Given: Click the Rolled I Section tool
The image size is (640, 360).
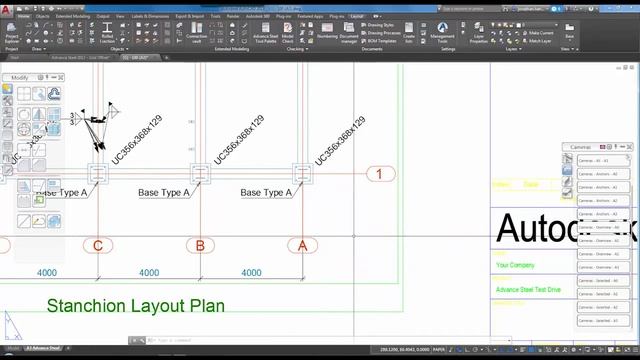Looking at the screenshot, I should tap(107, 33).
